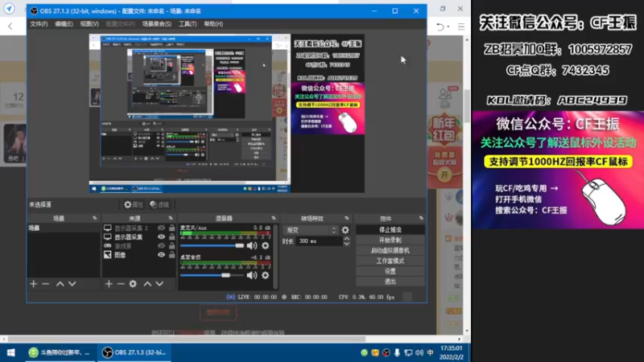This screenshot has width=644, height=362.
Task: Remove scene with minus icon in 场景 panel
Action: pyautogui.click(x=46, y=284)
